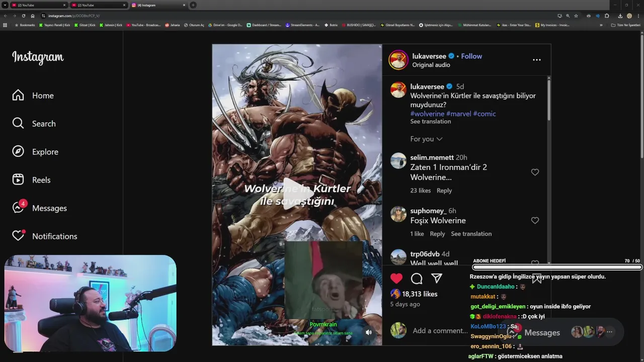Like selim.memett's comment

pyautogui.click(x=535, y=172)
